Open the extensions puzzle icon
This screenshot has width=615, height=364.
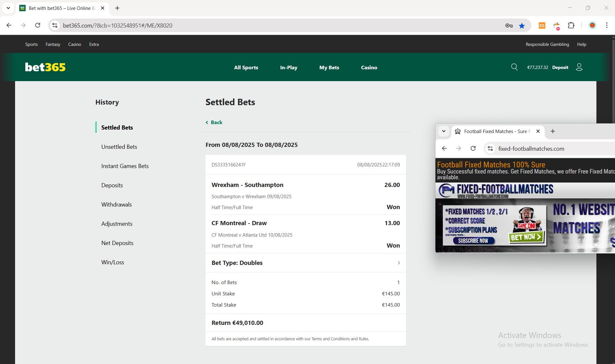coord(571,25)
